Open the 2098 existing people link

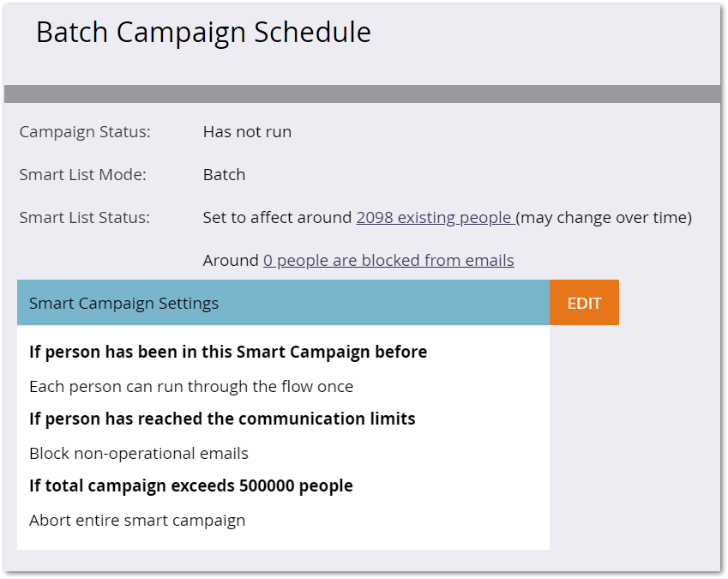[436, 217]
